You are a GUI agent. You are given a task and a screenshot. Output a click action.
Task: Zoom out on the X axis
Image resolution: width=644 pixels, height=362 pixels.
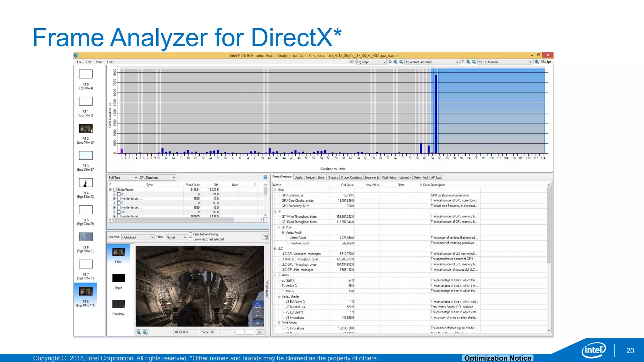tap(401, 62)
